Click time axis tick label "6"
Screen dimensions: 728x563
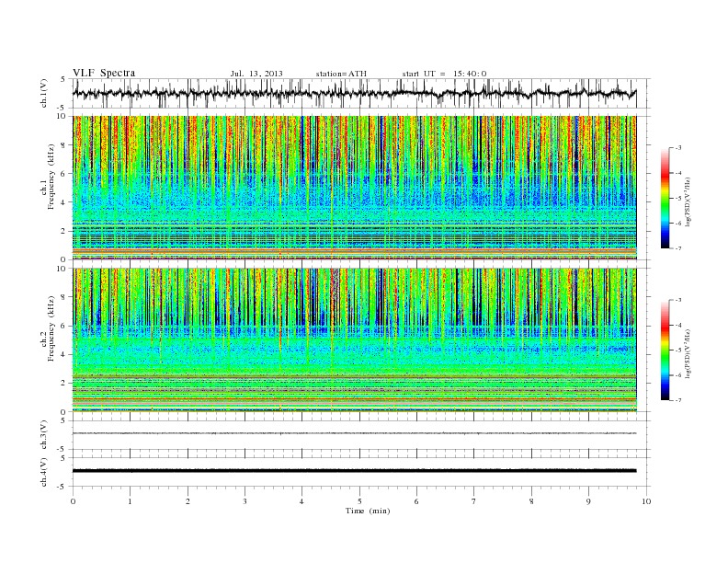coord(416,501)
